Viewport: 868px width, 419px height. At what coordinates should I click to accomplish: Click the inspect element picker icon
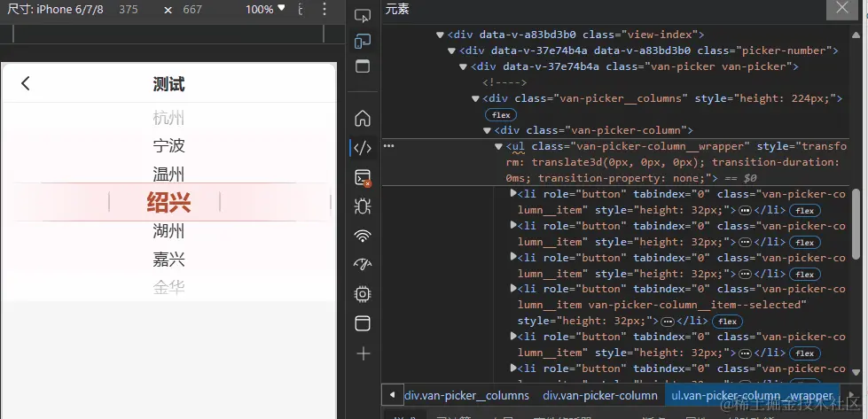click(362, 16)
